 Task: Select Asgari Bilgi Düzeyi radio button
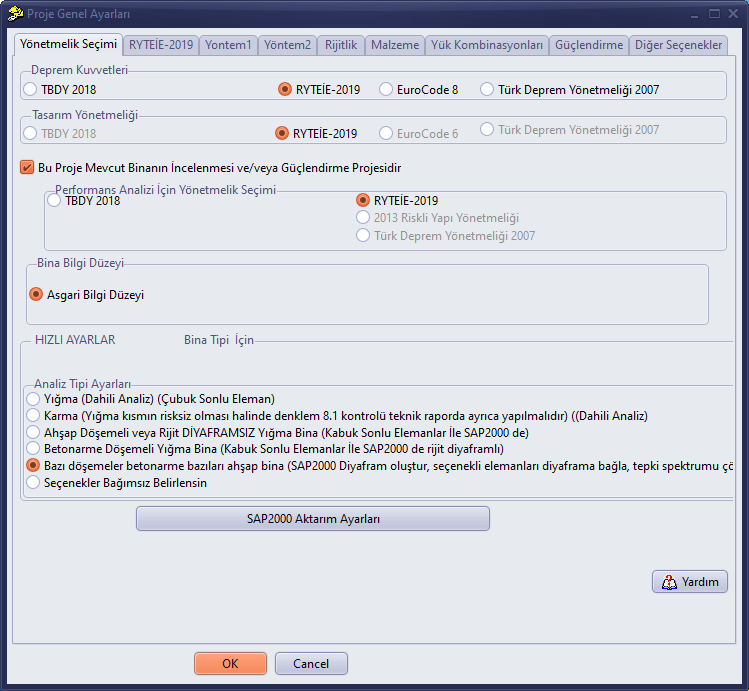(x=86, y=295)
